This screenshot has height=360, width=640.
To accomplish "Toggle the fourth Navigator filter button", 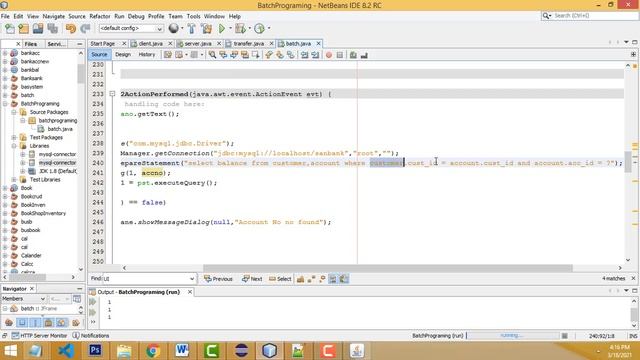I will [x=48, y=323].
